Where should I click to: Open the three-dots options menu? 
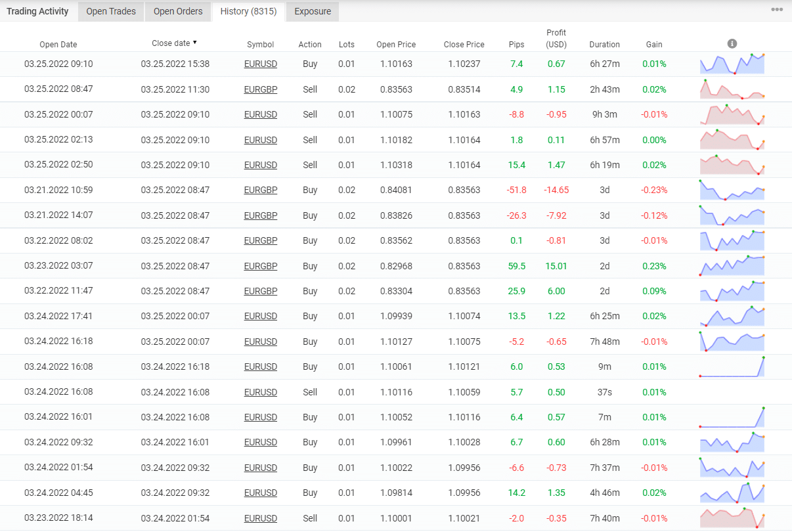[x=777, y=10]
